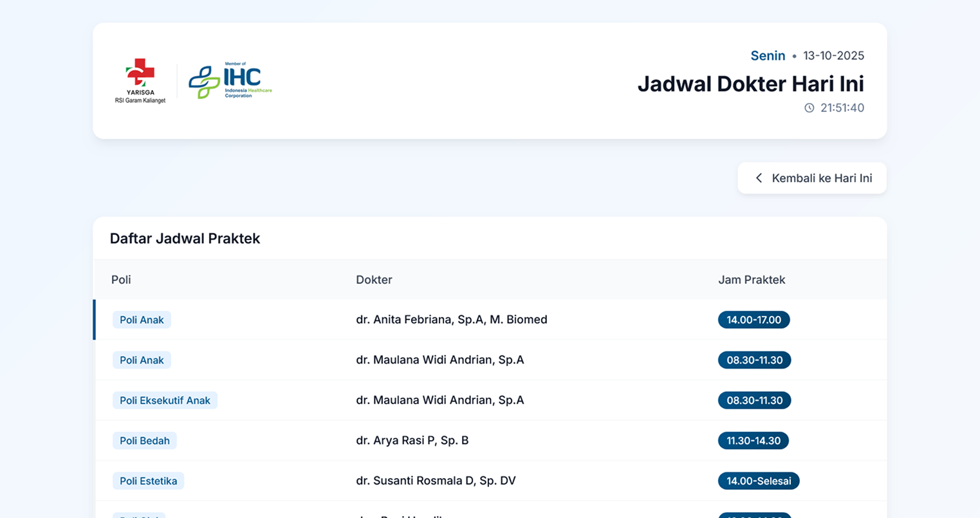Click the 13-10-2025 date link
Image resolution: width=980 pixels, height=518 pixels.
833,55
